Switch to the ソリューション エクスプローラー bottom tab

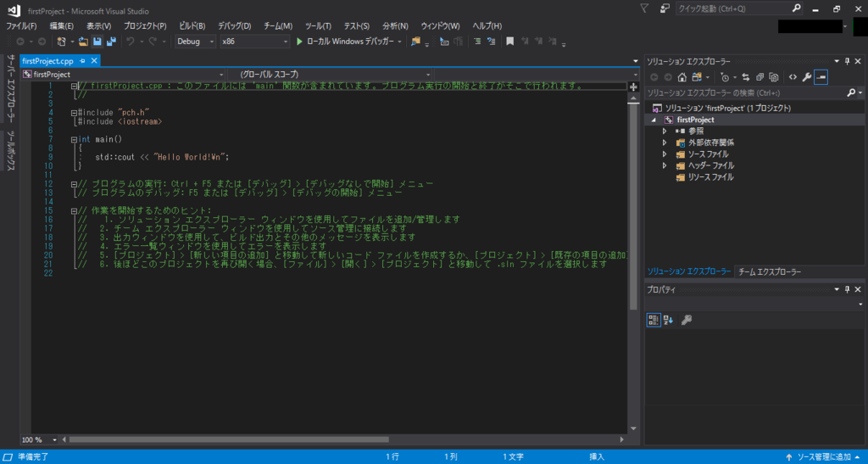click(x=689, y=271)
